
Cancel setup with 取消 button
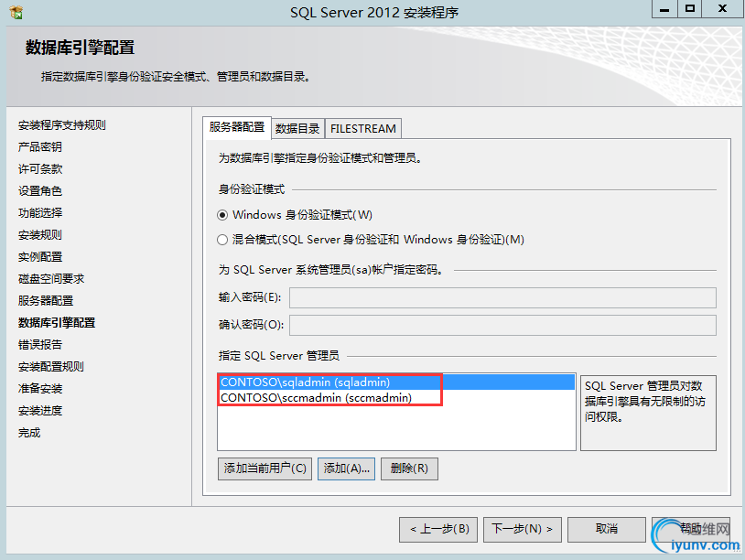click(607, 529)
